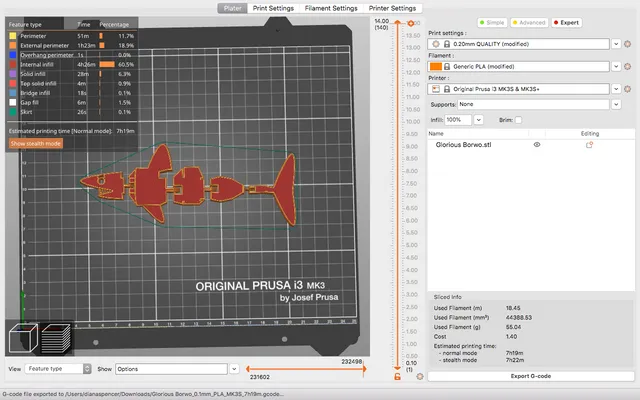This screenshot has height=400, width=640.
Task: Click Export G-code button
Action: pos(531,376)
